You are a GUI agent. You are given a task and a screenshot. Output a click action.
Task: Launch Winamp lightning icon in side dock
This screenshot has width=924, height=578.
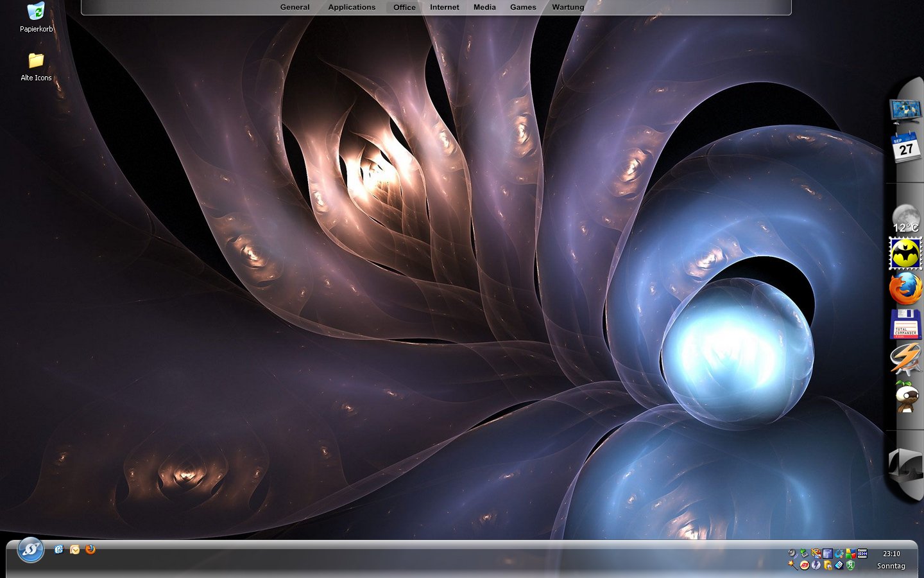point(905,359)
